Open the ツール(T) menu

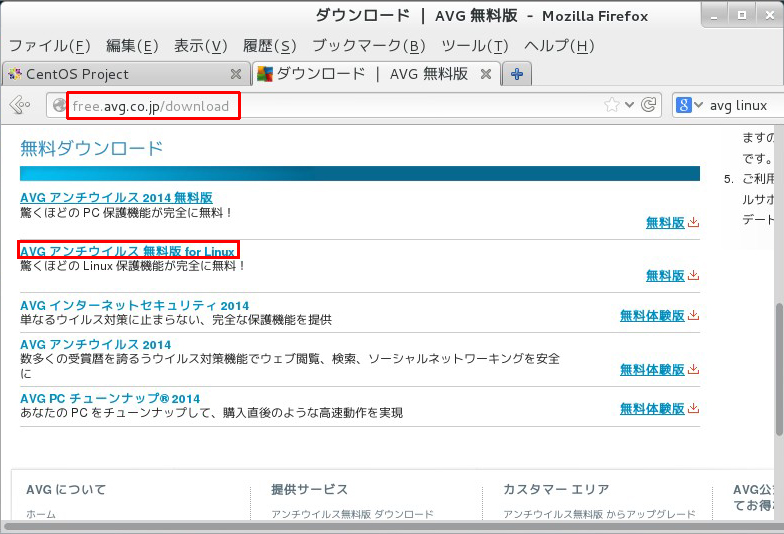(474, 46)
